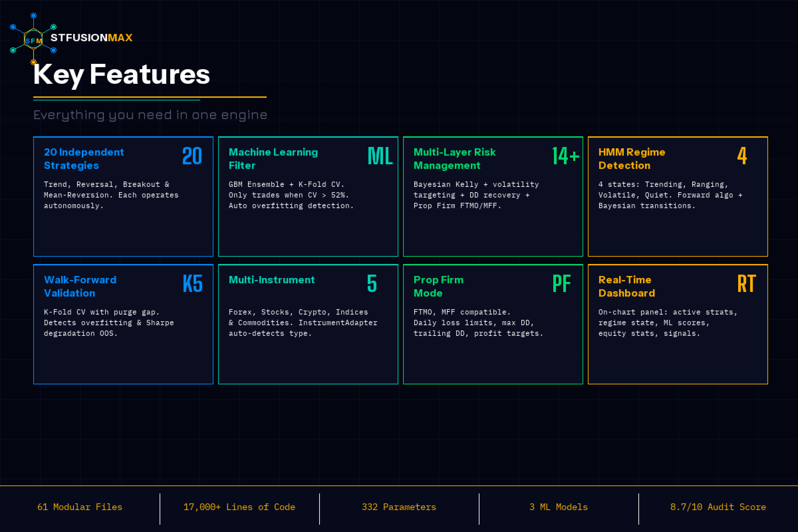Click the orange '4' badge on HMM card
The width and height of the screenshot is (798, 532).
742,156
